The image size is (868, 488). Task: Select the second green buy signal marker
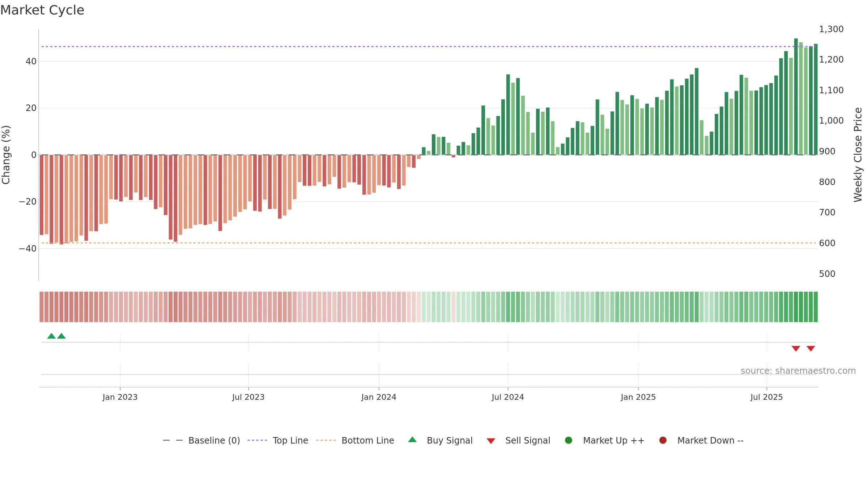coord(61,336)
